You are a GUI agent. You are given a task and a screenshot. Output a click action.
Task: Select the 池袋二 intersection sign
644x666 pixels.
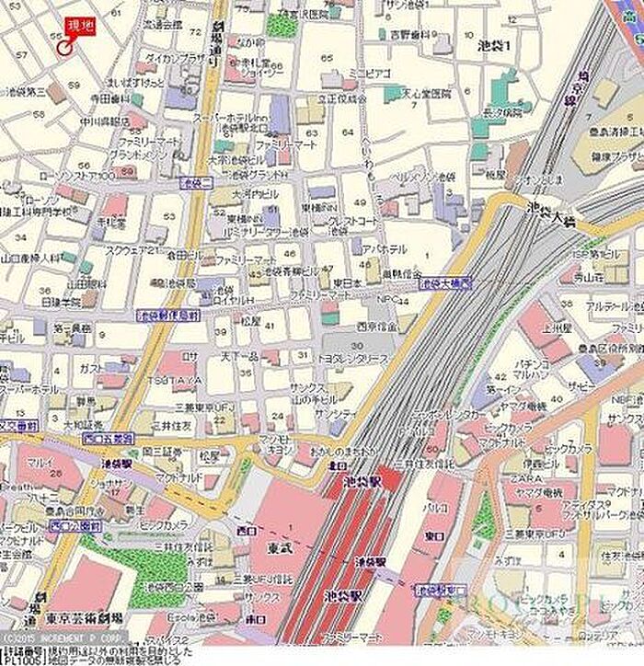coord(195,183)
